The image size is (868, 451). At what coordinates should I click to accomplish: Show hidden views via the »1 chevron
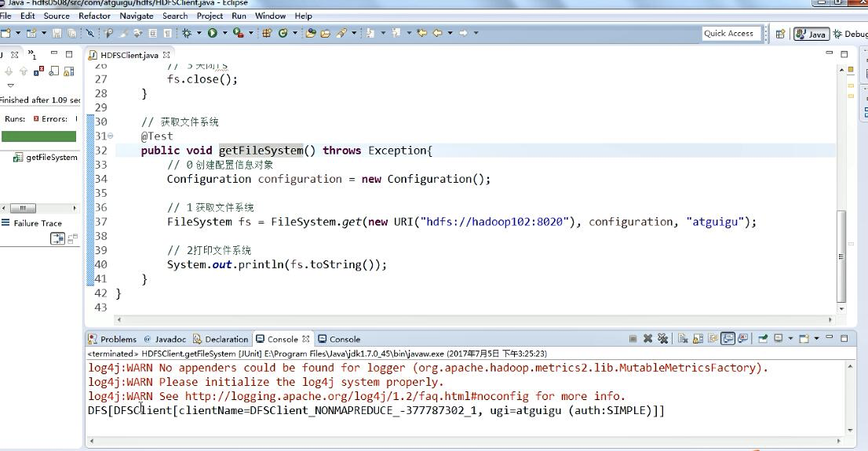(x=32, y=54)
